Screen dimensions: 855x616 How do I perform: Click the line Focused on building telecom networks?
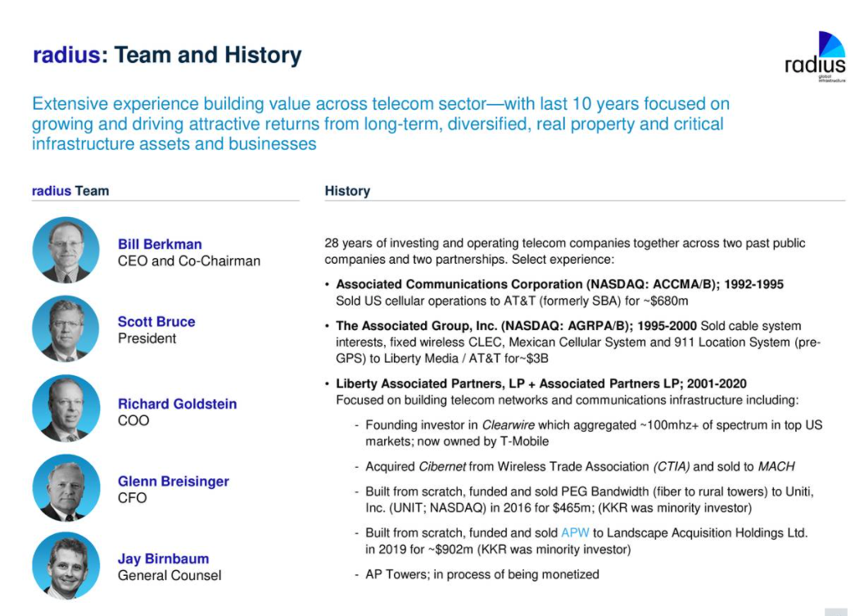coord(567,400)
